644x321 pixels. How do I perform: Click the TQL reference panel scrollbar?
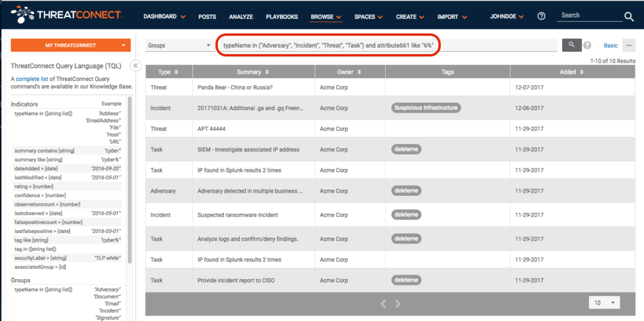(130, 180)
